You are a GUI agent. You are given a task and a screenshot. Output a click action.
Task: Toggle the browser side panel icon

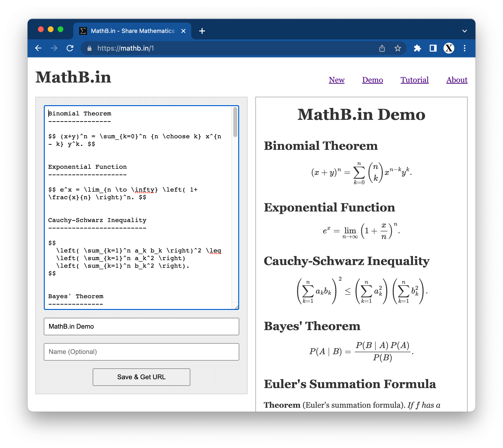(433, 48)
